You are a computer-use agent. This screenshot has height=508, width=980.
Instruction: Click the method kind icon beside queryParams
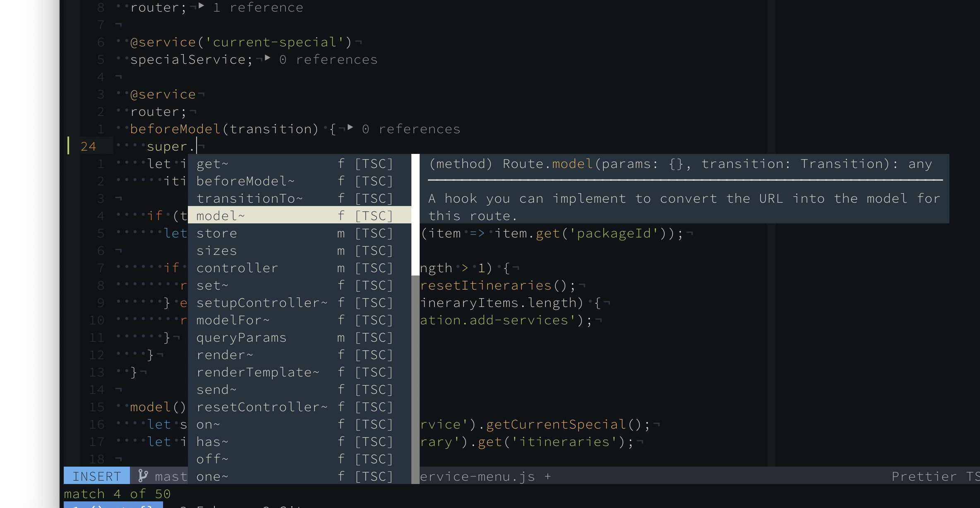tap(341, 337)
